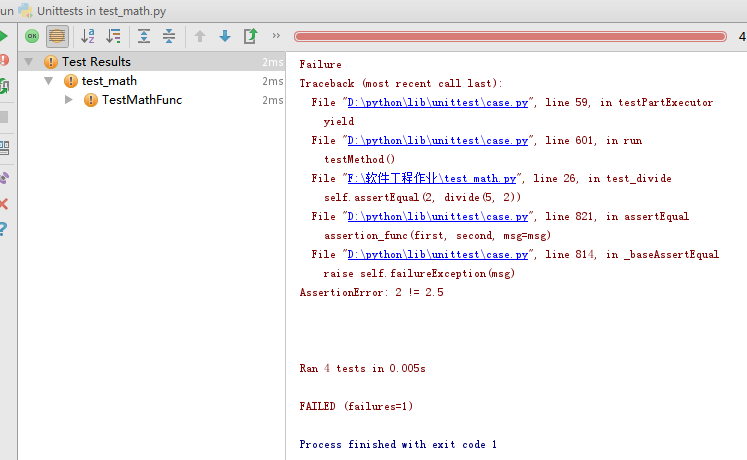Open case.py link at line 814

tap(438, 255)
